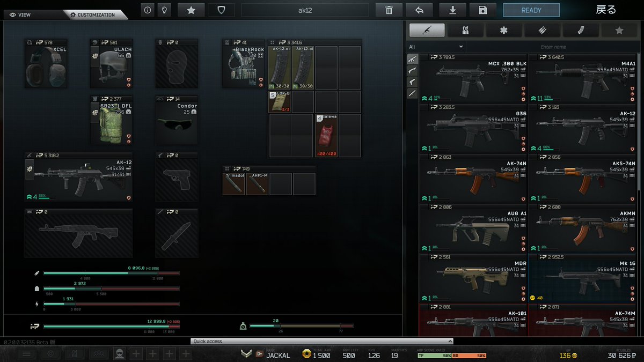
Task: Select the M4A1 weapon card
Action: 582,78
